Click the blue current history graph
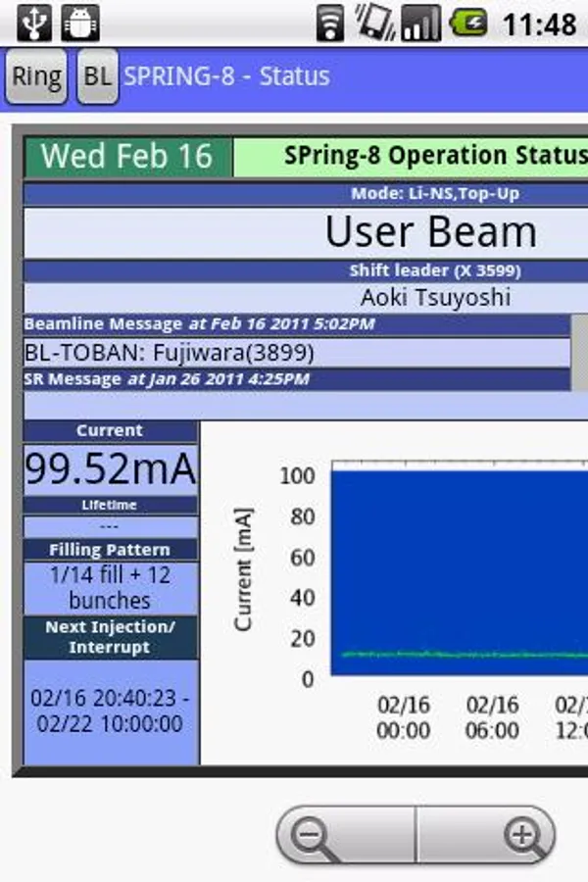588x882 pixels. point(460,572)
